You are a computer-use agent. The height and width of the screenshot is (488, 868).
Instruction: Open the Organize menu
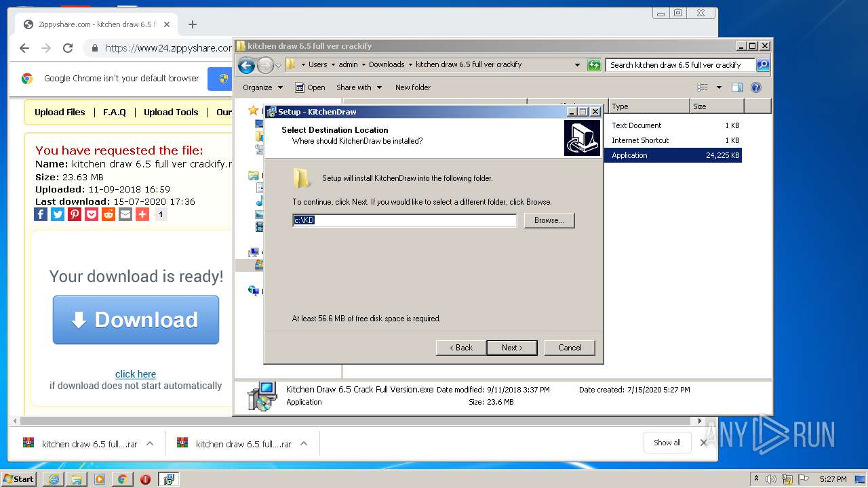coord(262,87)
